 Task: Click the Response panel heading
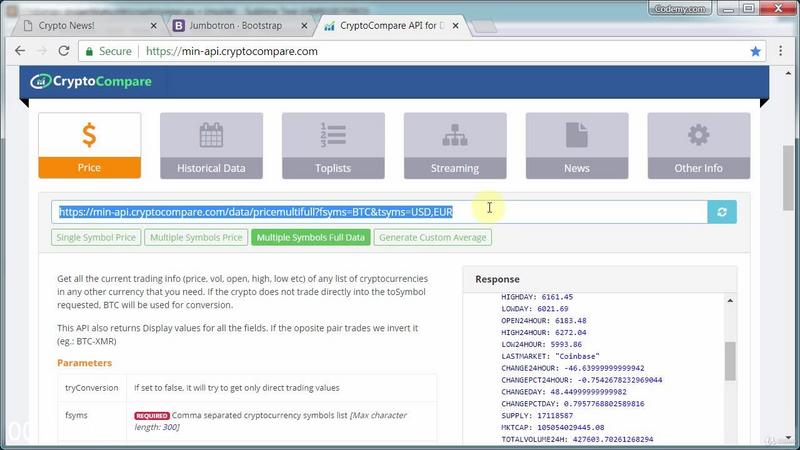coord(497,279)
